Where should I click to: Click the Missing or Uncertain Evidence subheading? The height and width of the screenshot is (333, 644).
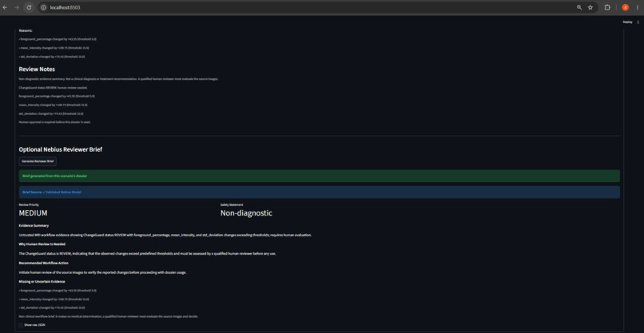point(42,282)
